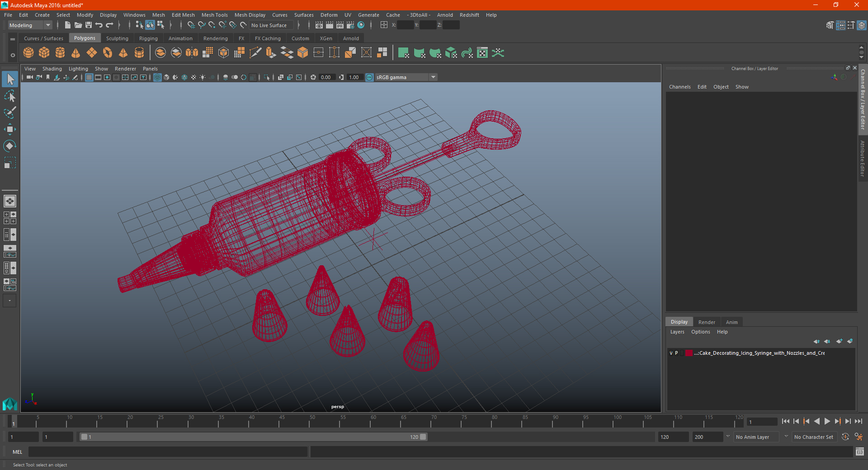Switch to the Sculpting shelf tab
This screenshot has height=470, width=868.
pos(117,38)
